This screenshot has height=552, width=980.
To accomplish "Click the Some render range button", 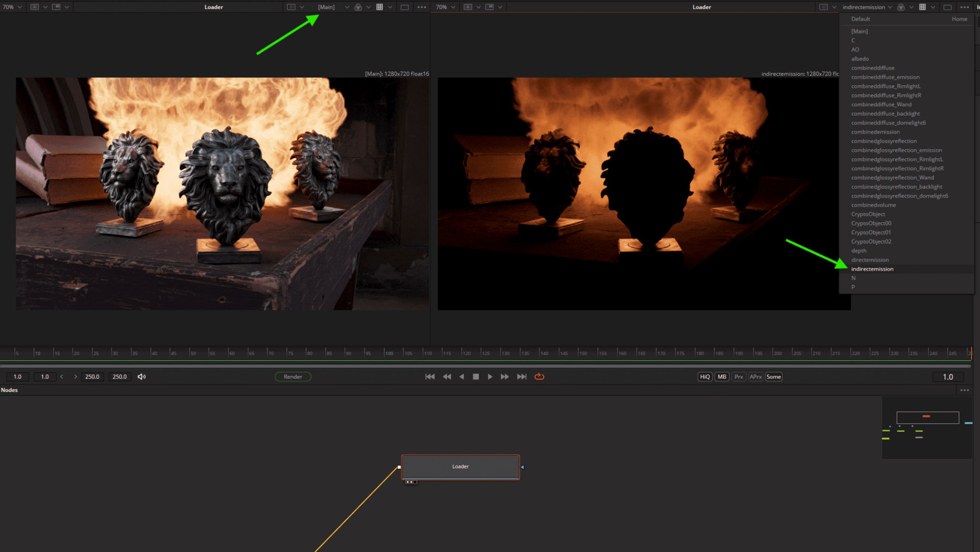I will tap(773, 377).
